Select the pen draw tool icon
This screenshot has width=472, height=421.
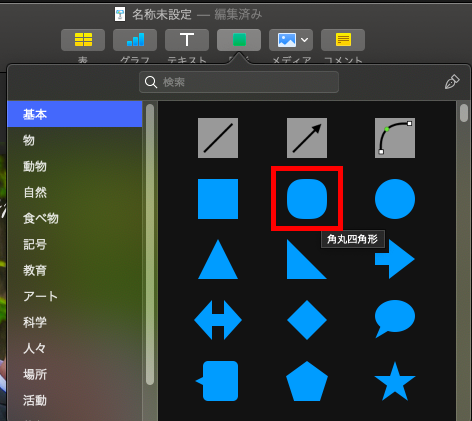coord(452,82)
